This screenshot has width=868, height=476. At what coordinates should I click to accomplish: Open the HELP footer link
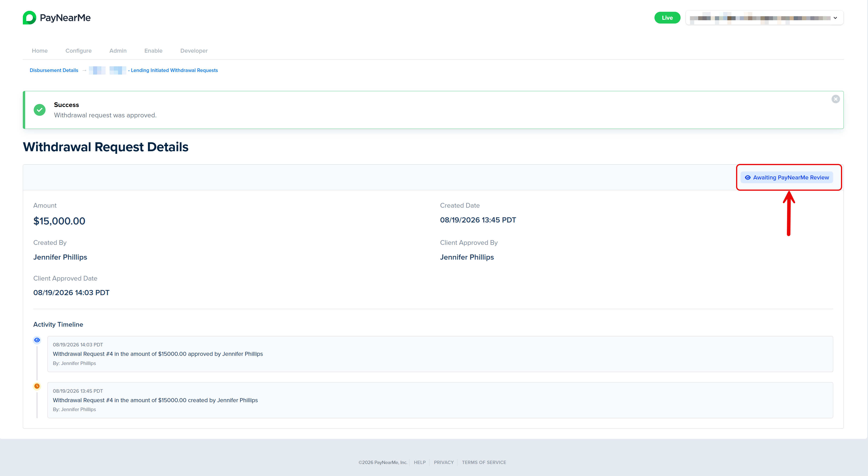click(x=420, y=462)
